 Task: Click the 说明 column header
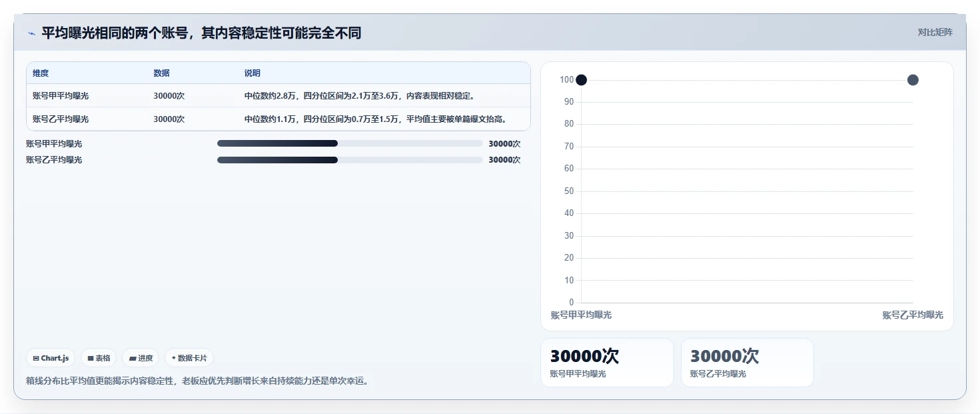coord(252,73)
